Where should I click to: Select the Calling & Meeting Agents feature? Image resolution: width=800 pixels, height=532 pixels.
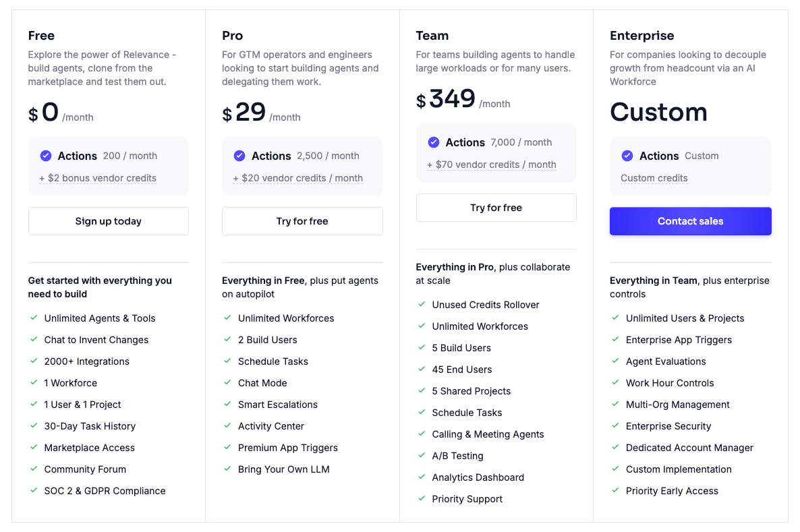(488, 434)
